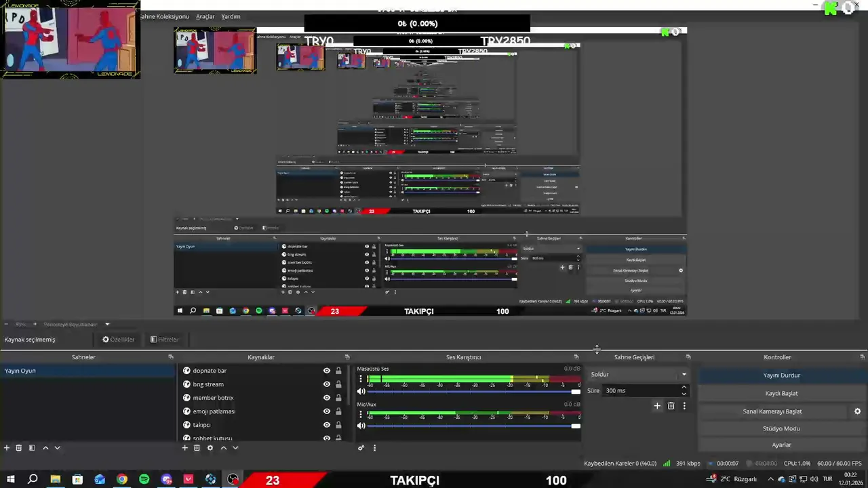Hide the emojı patlaması source
Viewport: 868px width, 488px height.
[x=327, y=411]
